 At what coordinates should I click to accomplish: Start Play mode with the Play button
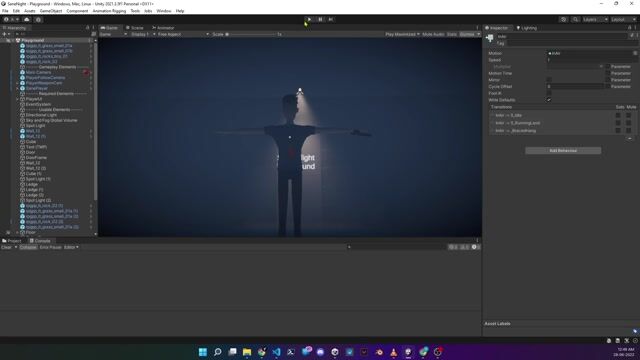tap(309, 19)
